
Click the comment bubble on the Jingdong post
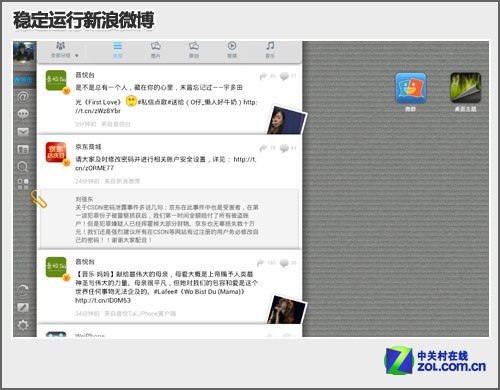(x=284, y=148)
